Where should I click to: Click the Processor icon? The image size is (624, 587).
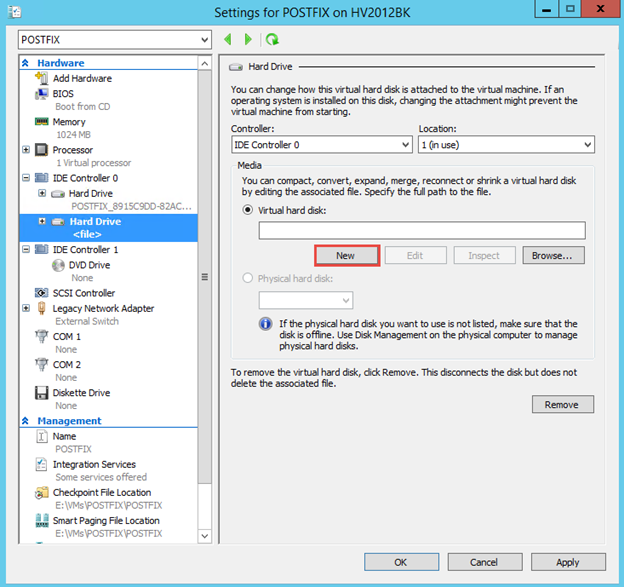(41, 150)
